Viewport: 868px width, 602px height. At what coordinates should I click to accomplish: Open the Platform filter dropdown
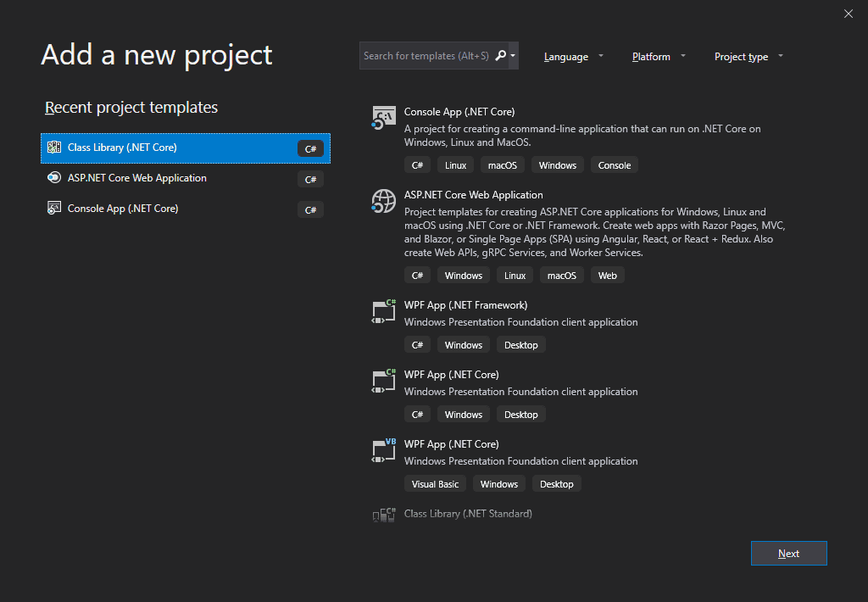click(x=659, y=57)
